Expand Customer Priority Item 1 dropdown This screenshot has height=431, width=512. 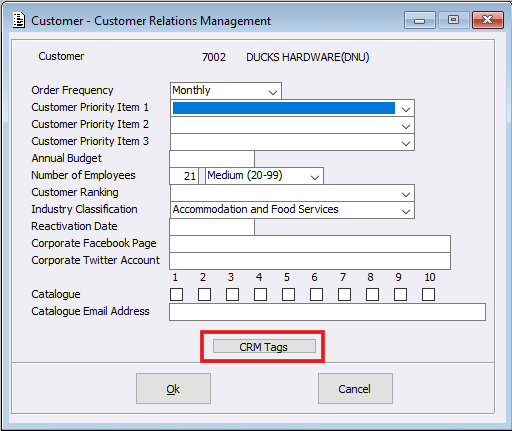(292, 108)
